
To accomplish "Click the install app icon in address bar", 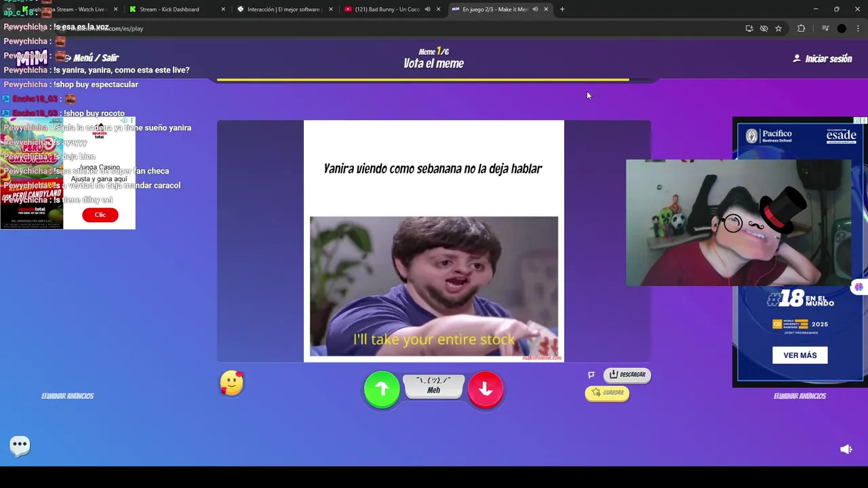I will (x=749, y=28).
